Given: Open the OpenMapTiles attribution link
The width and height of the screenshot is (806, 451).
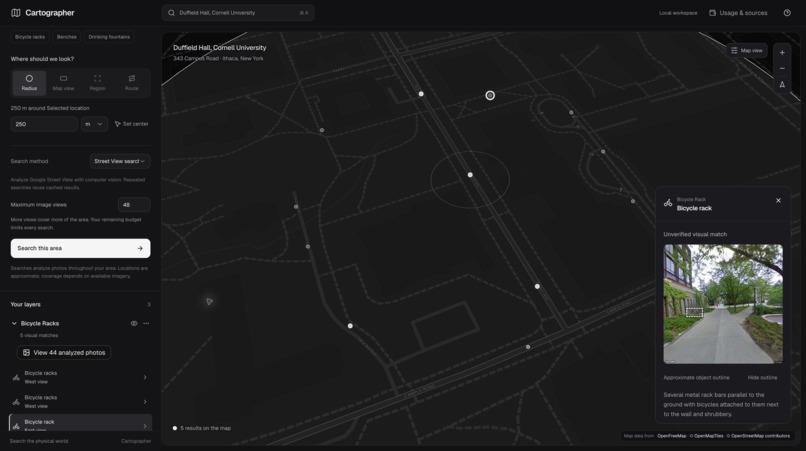Looking at the screenshot, I should coord(706,436).
